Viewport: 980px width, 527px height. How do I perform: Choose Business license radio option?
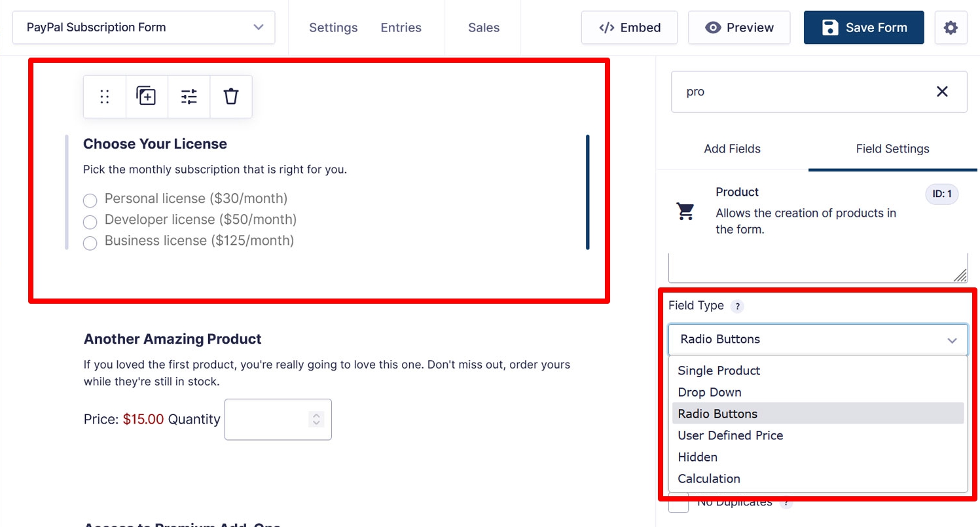[90, 243]
